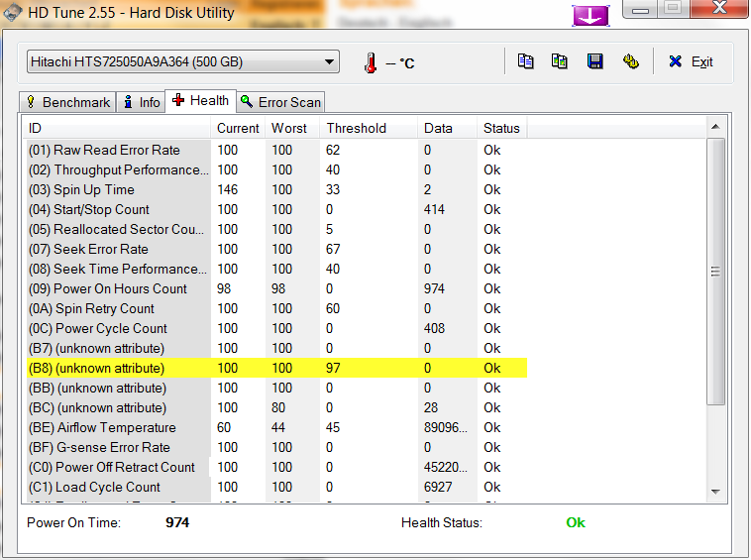Select the (BB) unknown attribute row
This screenshot has width=751, height=560.
pyautogui.click(x=276, y=388)
